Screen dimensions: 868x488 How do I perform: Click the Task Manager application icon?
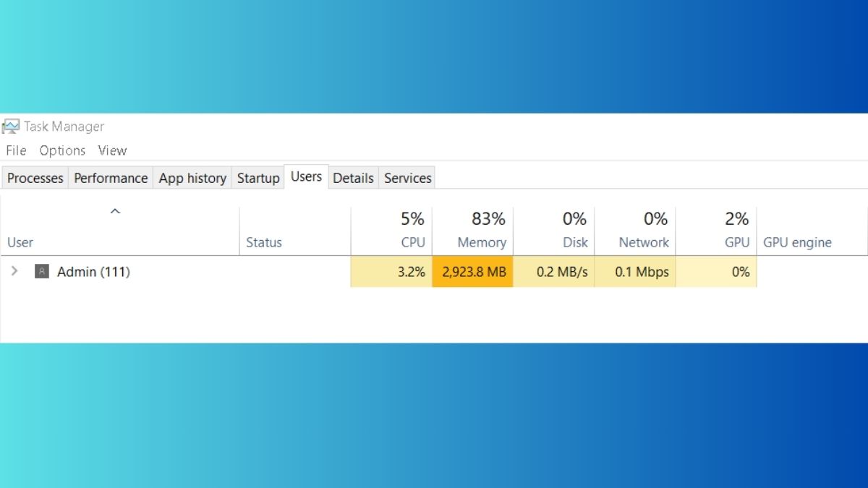tap(10, 126)
